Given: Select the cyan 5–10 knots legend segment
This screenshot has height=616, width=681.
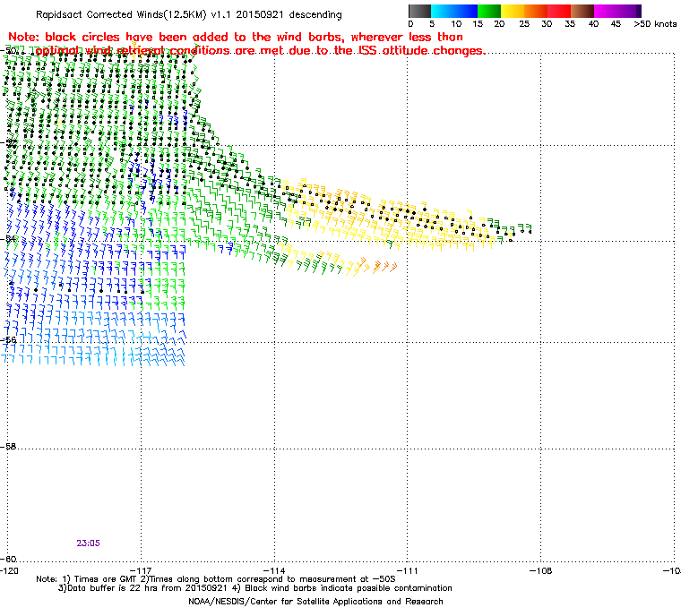Looking at the screenshot, I should click(443, 11).
